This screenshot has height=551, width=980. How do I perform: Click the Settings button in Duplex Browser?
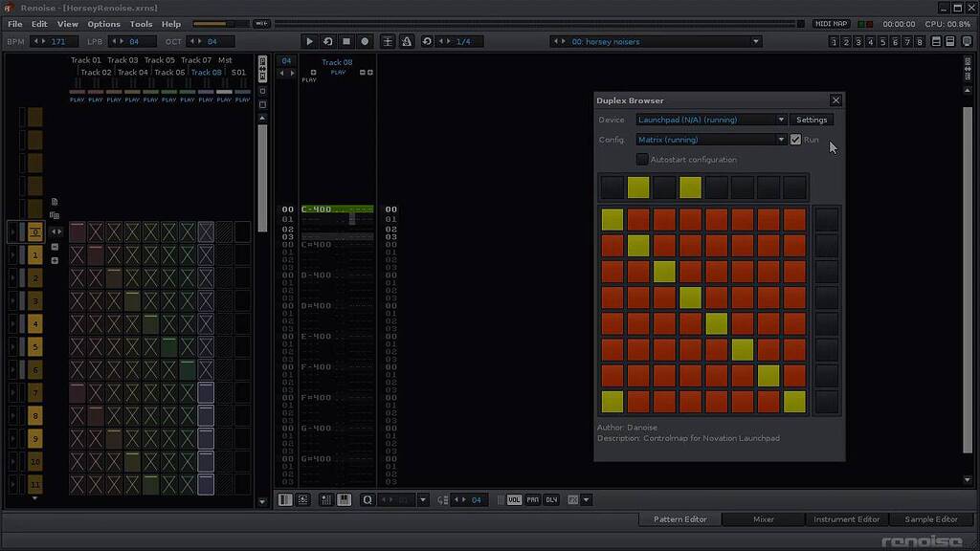tap(812, 120)
